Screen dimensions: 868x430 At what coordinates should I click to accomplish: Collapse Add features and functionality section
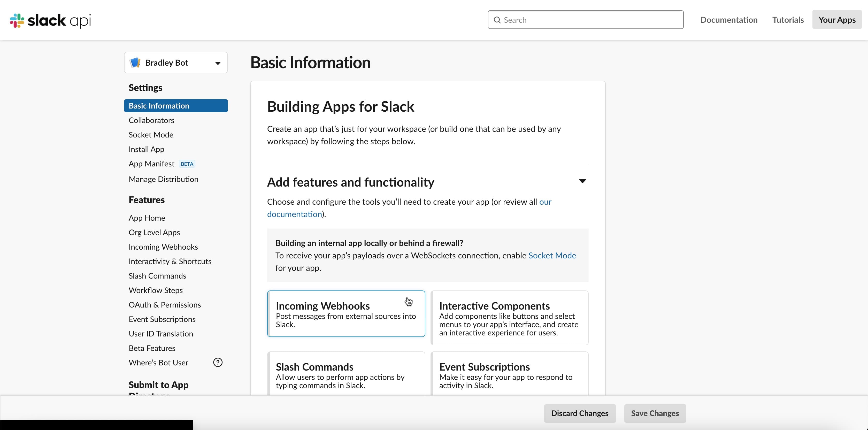(x=582, y=181)
